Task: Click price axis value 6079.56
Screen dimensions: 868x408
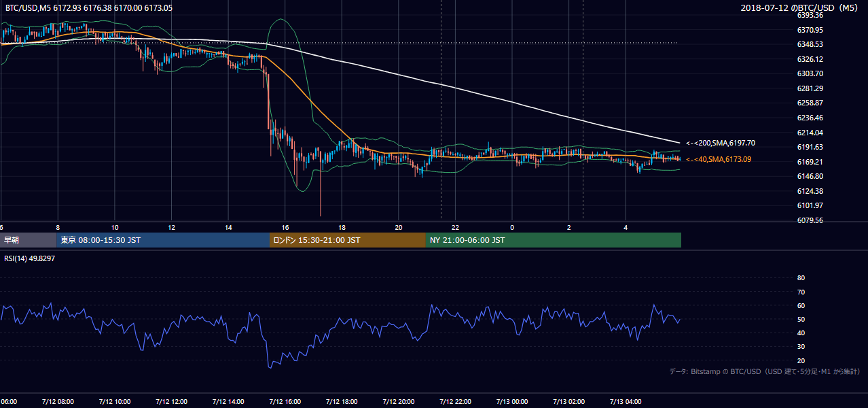Action: 810,220
